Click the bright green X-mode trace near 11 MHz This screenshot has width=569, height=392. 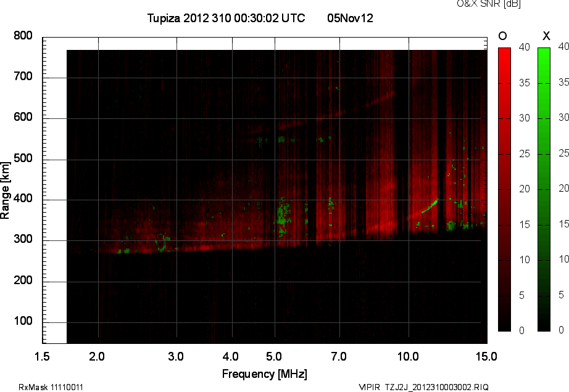pos(430,206)
